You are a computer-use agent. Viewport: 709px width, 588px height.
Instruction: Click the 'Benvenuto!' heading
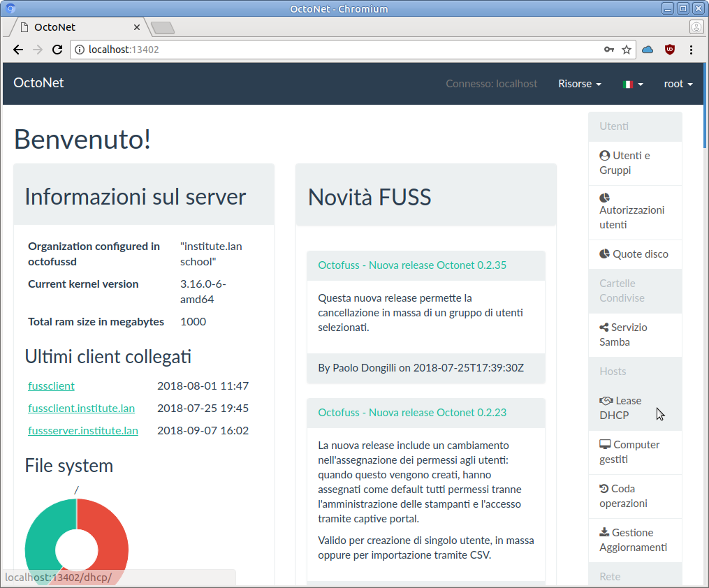coord(82,139)
